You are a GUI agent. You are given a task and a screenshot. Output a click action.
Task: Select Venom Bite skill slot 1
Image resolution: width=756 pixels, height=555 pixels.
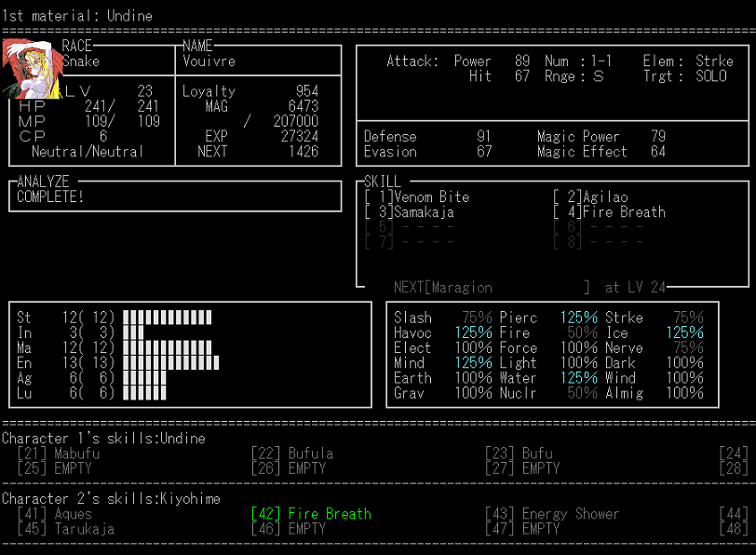click(x=418, y=197)
